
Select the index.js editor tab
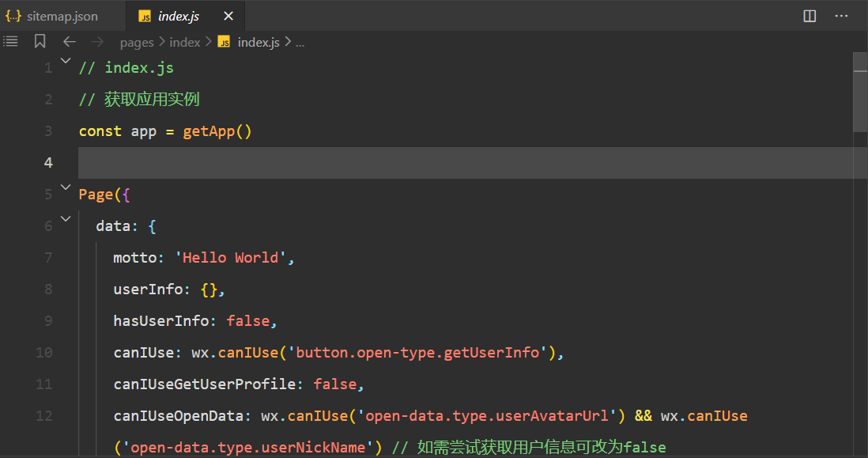[179, 16]
